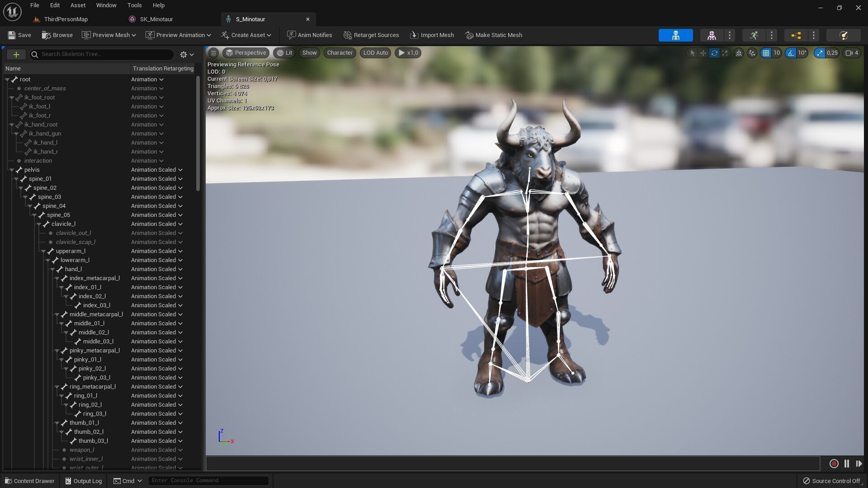Open the Animation Blueprint mode
The image size is (868, 488).
click(796, 35)
